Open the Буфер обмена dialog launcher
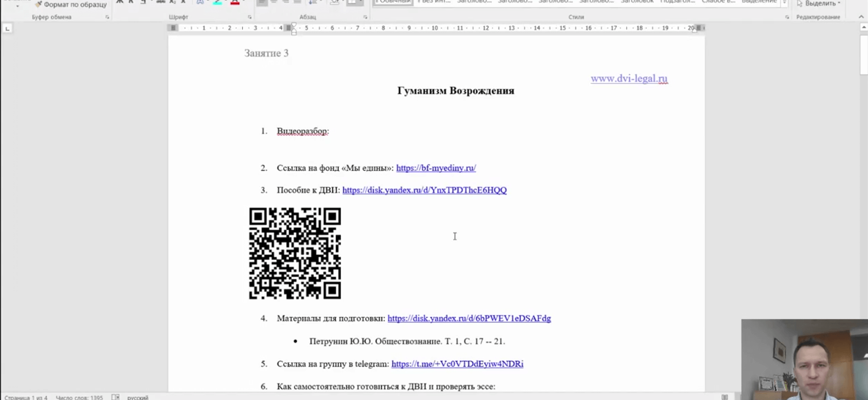The height and width of the screenshot is (400, 868). tap(107, 17)
